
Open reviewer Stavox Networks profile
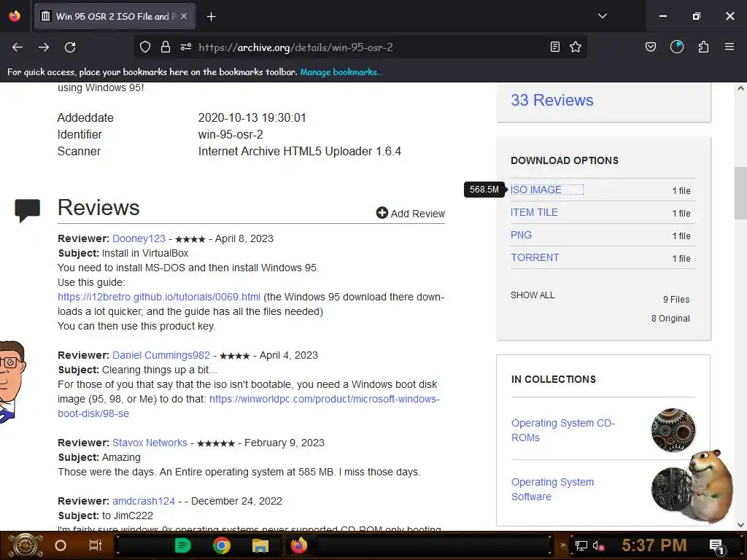[x=150, y=443]
